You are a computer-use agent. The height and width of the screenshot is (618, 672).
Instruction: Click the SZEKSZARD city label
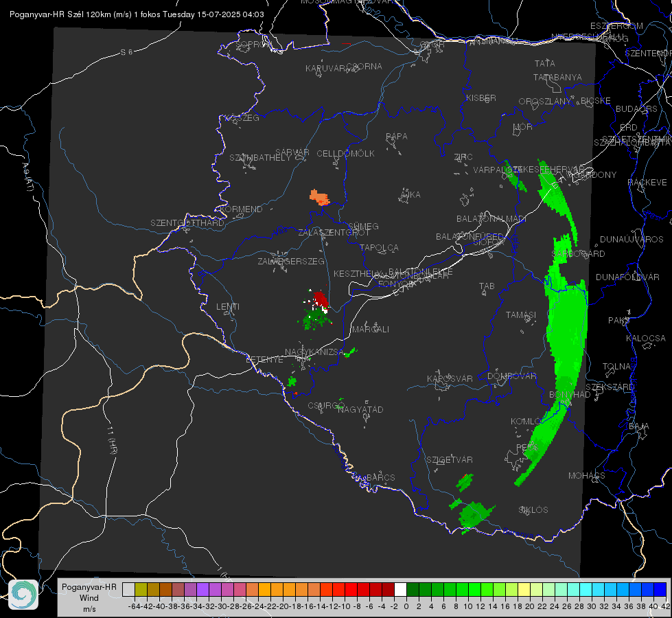tap(610, 387)
